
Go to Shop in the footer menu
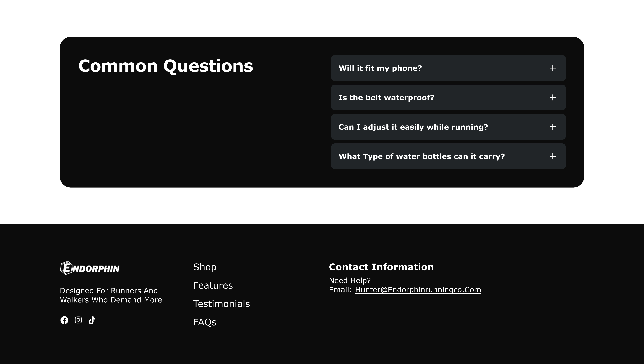click(205, 267)
